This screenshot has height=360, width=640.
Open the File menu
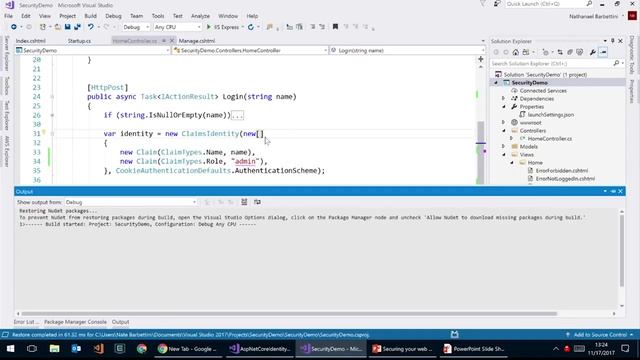tap(8, 16)
